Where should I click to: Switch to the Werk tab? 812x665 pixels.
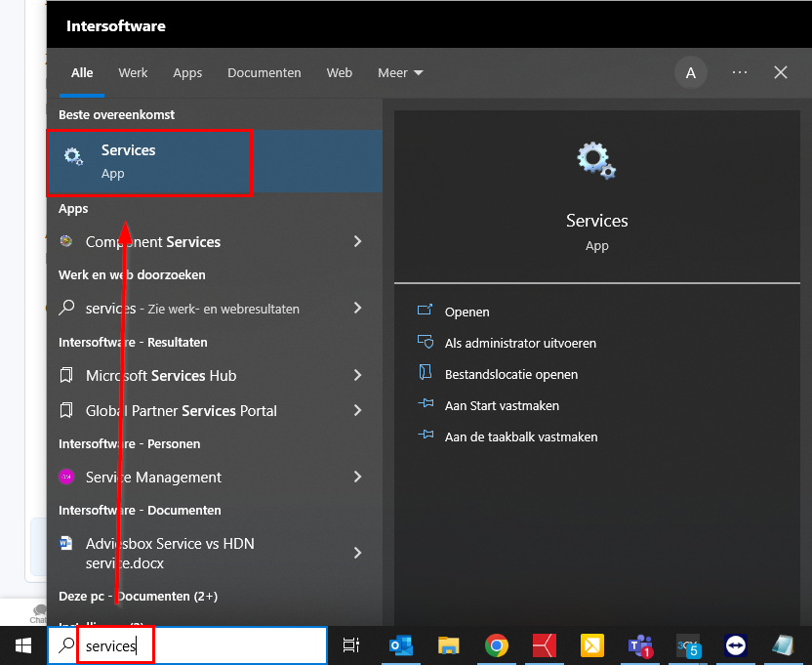[x=133, y=73]
